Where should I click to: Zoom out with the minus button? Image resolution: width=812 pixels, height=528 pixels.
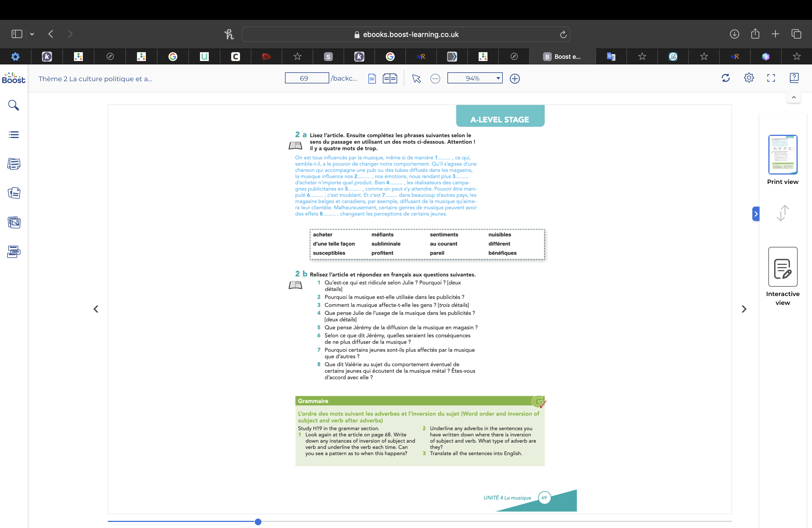[435, 79]
